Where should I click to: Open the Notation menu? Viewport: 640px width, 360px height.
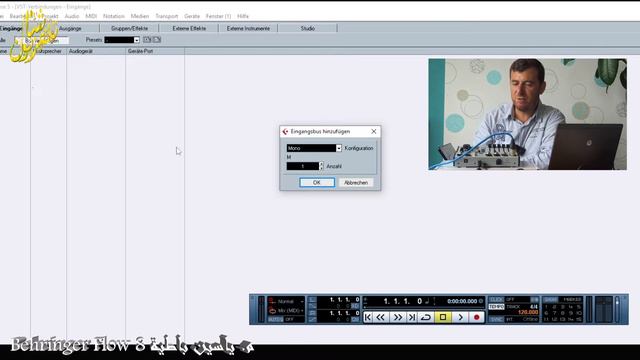click(114, 16)
